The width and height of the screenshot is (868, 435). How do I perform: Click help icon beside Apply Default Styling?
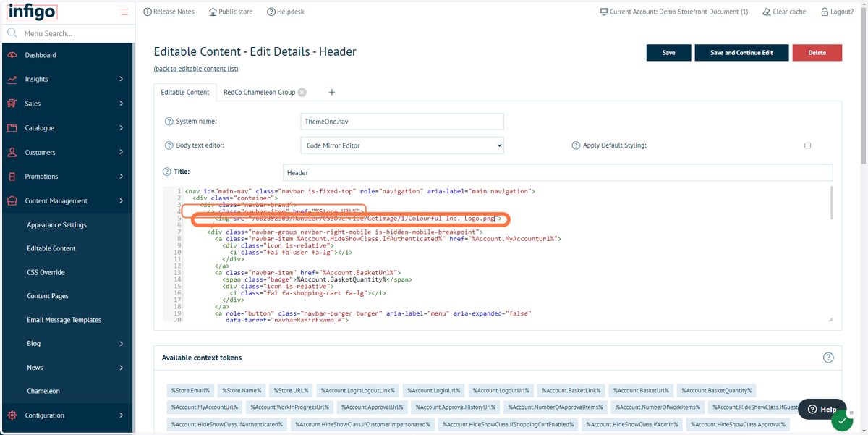(x=576, y=145)
